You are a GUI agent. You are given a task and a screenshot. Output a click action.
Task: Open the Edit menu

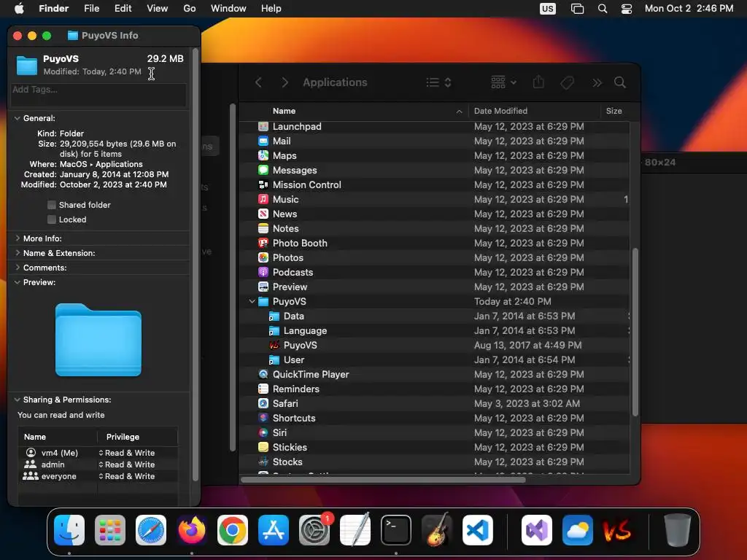(x=123, y=9)
